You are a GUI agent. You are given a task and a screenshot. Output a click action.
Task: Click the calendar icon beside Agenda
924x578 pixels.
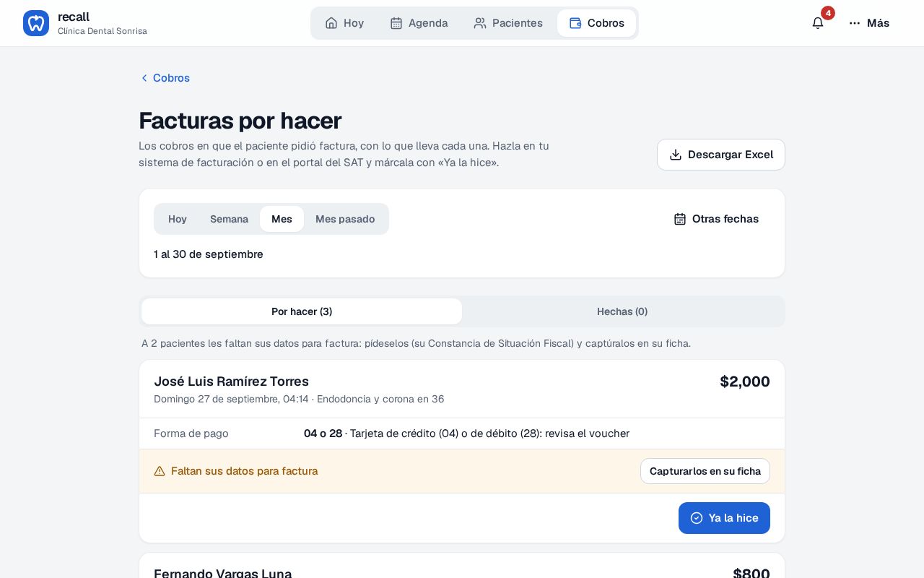click(x=396, y=23)
